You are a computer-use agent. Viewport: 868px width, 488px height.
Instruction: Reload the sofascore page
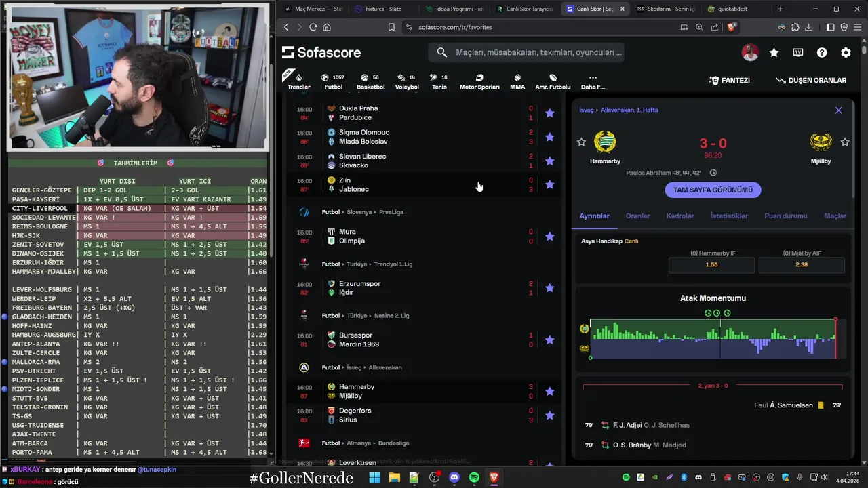click(313, 27)
